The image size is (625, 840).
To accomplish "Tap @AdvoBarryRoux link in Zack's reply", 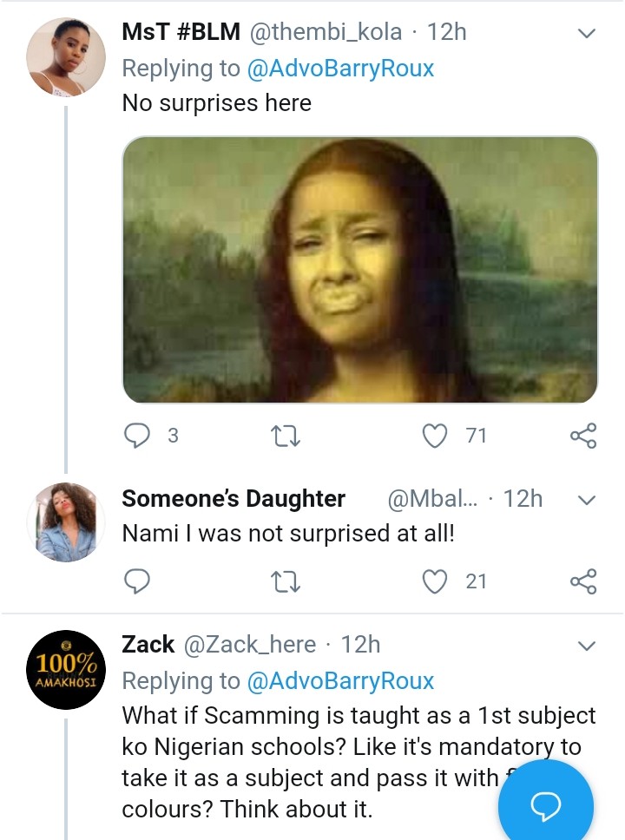I will tap(340, 680).
